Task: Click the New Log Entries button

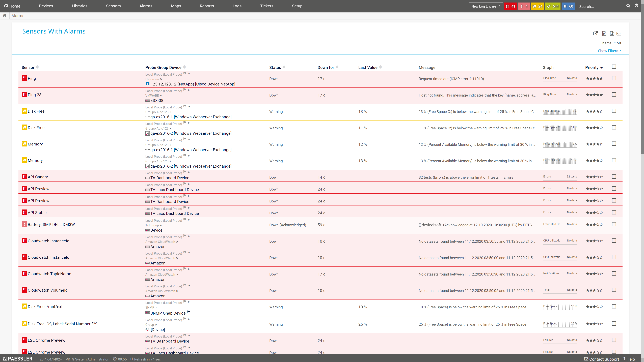Action: click(x=485, y=6)
